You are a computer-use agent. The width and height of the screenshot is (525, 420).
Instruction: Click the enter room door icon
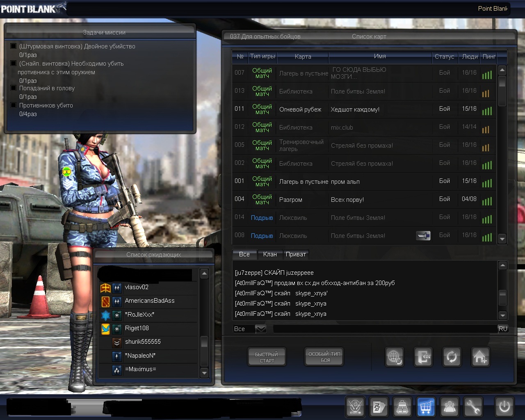[422, 357]
